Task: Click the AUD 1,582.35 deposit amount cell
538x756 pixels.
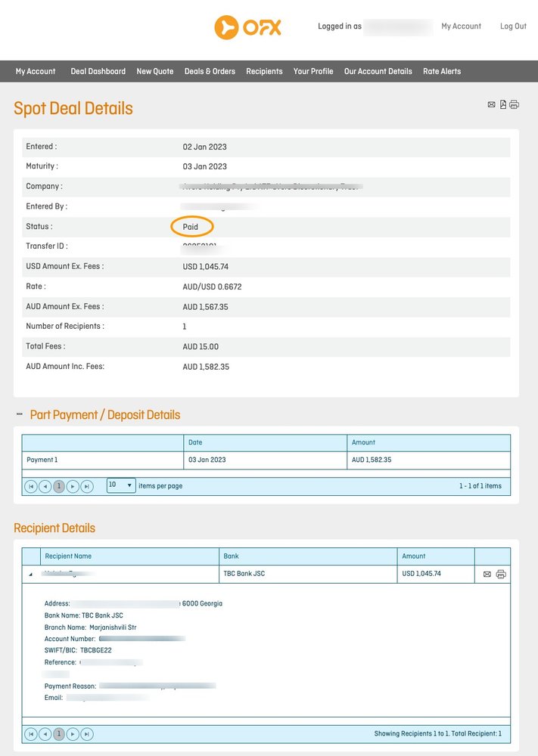Action: tap(428, 460)
